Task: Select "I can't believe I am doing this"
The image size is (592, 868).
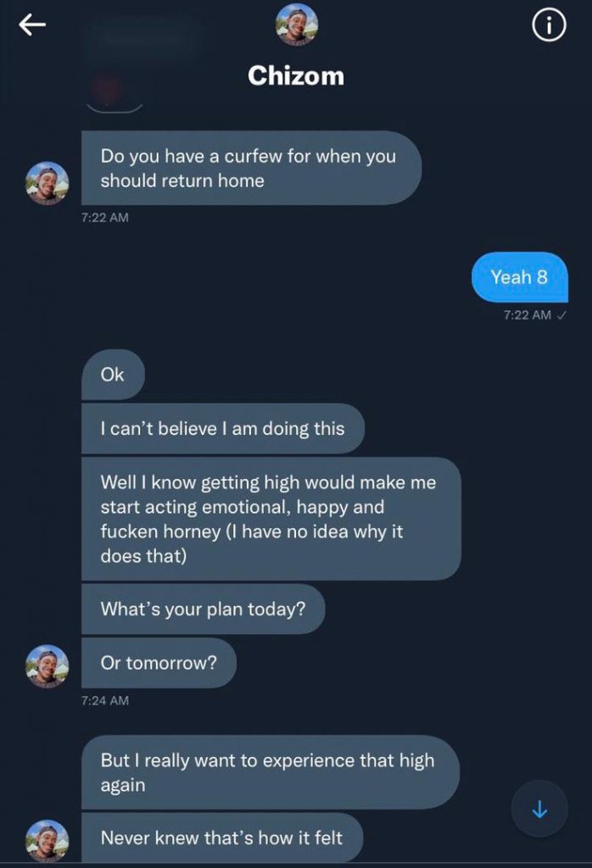Action: (222, 429)
